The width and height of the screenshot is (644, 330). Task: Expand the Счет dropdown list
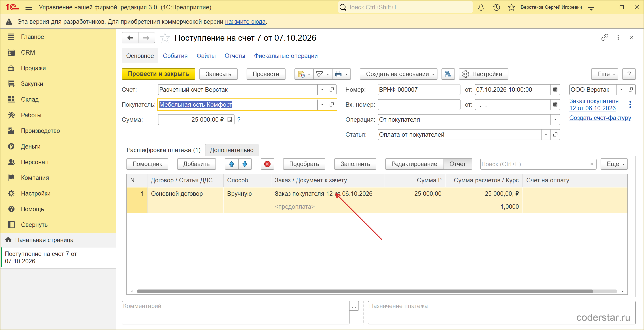point(322,89)
